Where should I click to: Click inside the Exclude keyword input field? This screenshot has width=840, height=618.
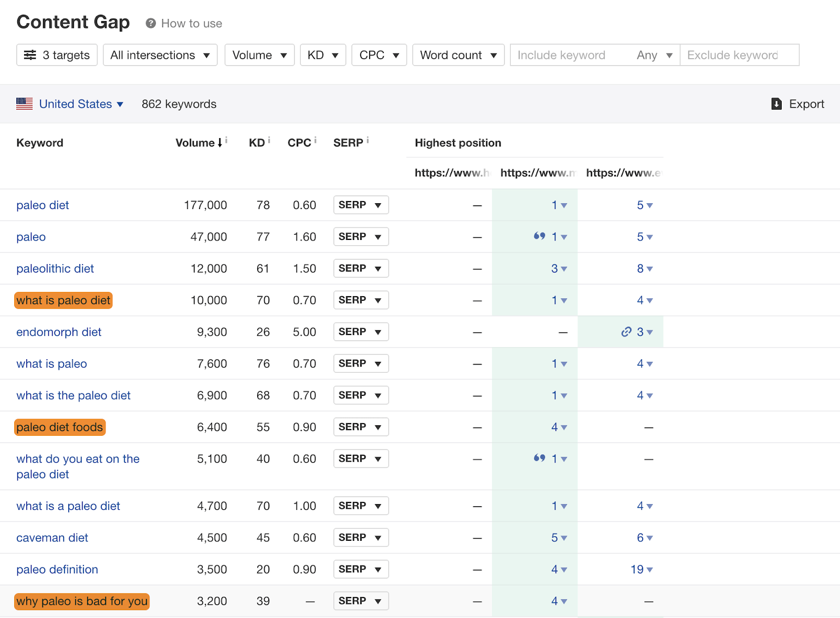pyautogui.click(x=735, y=55)
